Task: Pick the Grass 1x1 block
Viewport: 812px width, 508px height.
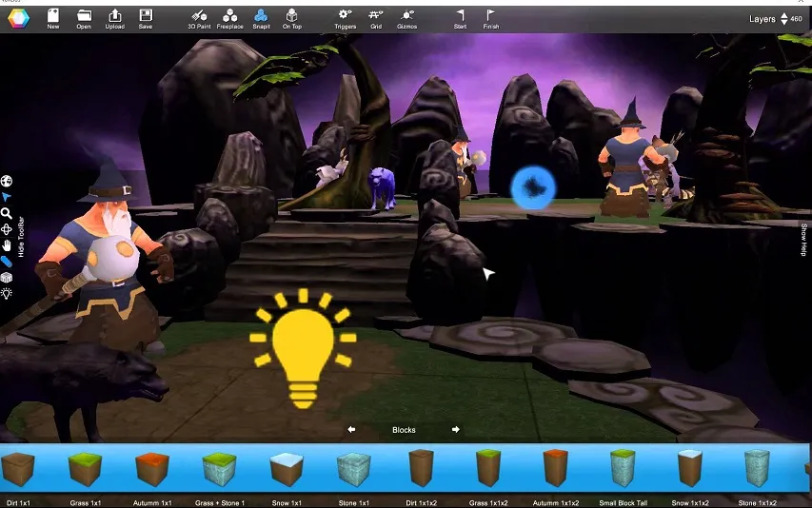Action: pyautogui.click(x=85, y=469)
